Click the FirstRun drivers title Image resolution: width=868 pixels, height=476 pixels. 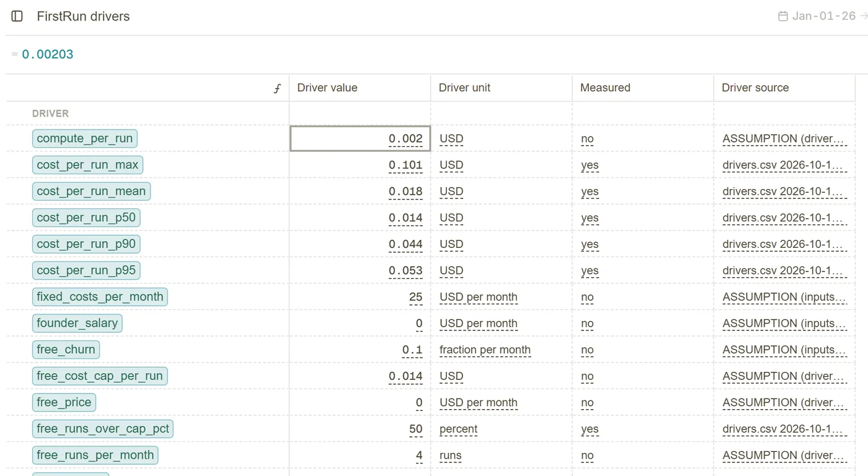click(83, 16)
